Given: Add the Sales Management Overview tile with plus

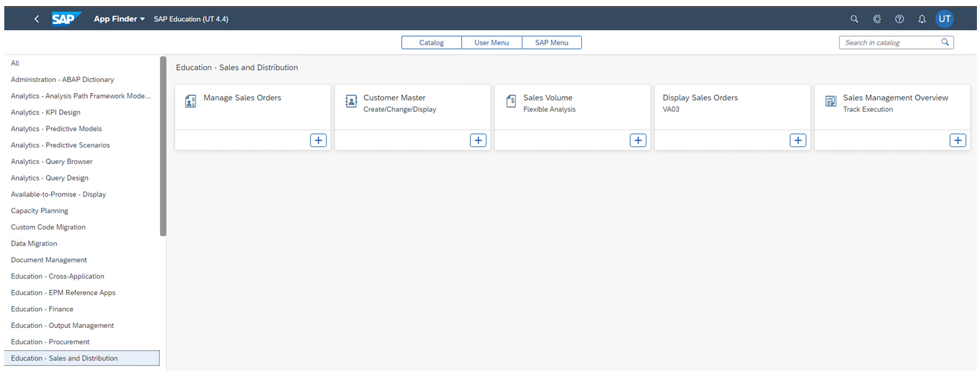Looking at the screenshot, I should point(958,140).
